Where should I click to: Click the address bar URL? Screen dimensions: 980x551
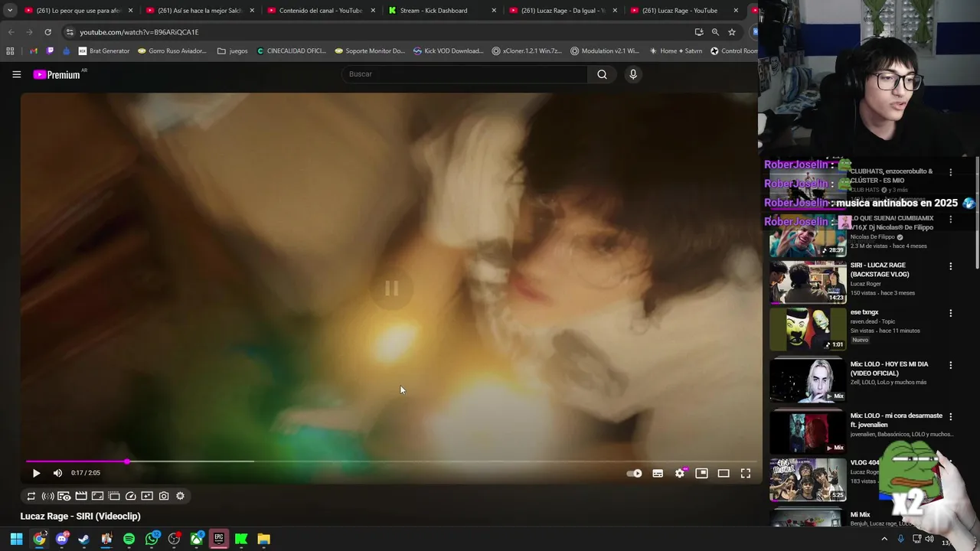[139, 32]
